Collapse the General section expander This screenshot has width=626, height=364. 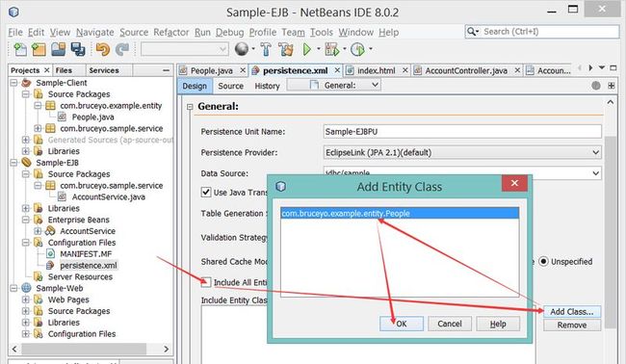tap(190, 107)
